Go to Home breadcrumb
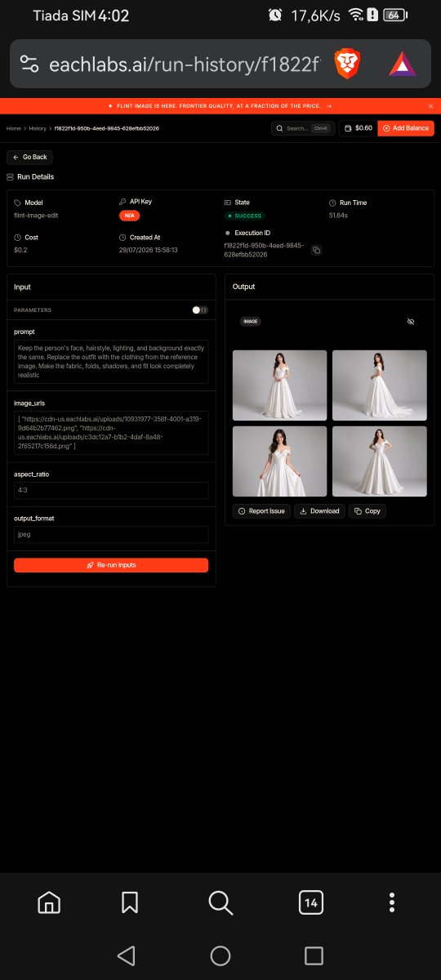Viewport: 441px width, 980px height. click(x=14, y=128)
